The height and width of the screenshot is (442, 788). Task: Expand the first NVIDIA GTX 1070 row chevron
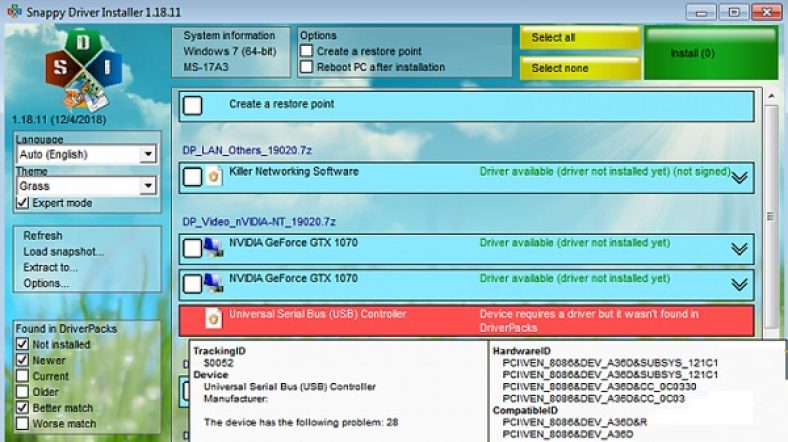tap(739, 249)
